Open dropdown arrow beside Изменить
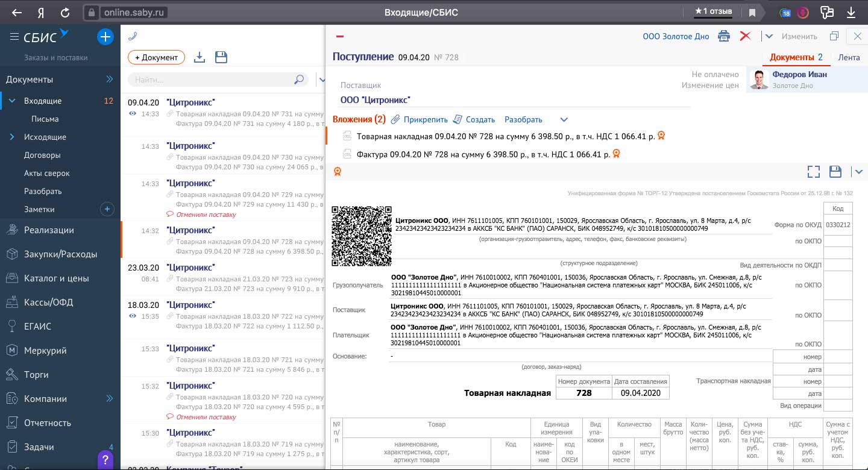Image resolution: width=868 pixels, height=470 pixels. click(x=769, y=36)
